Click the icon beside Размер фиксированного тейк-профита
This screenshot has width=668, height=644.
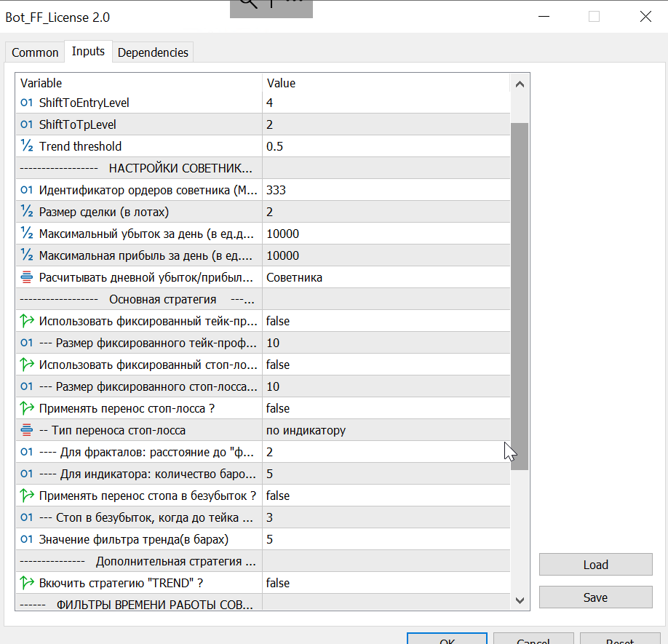[x=26, y=343]
